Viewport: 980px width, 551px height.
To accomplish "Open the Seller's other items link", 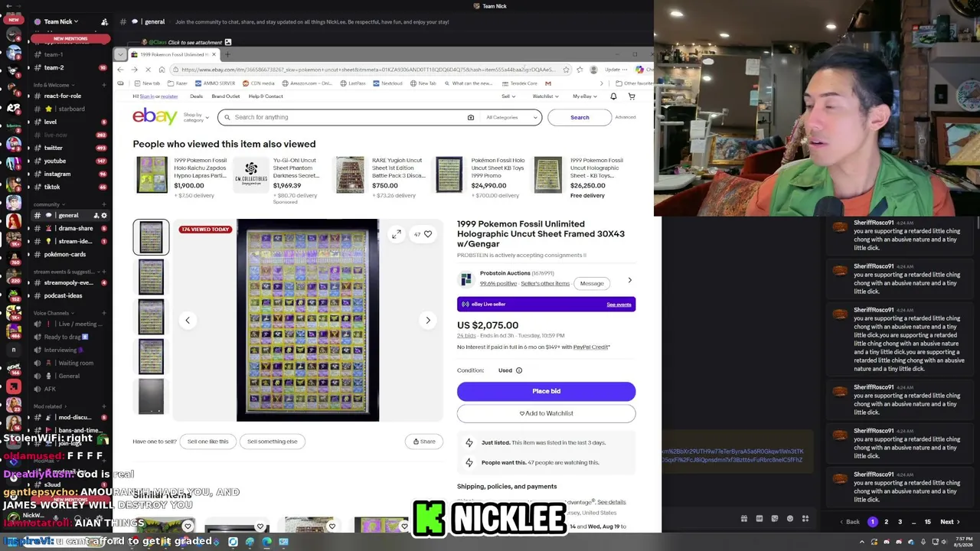I will click(x=545, y=284).
